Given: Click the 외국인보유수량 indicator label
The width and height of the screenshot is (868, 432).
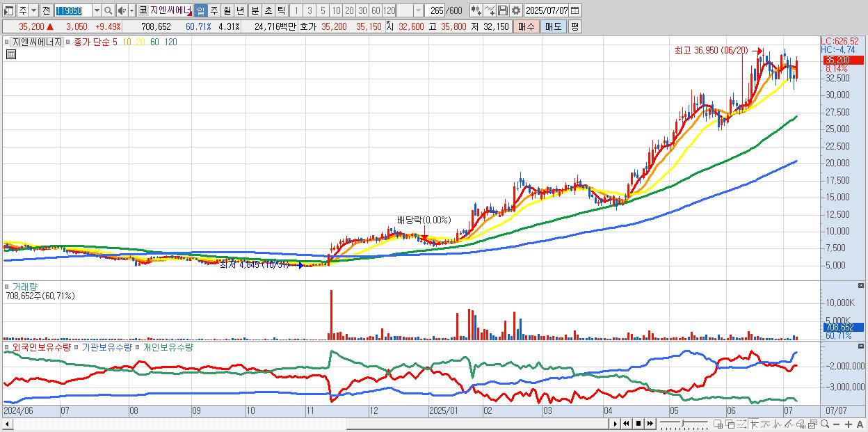Looking at the screenshot, I should [x=41, y=346].
